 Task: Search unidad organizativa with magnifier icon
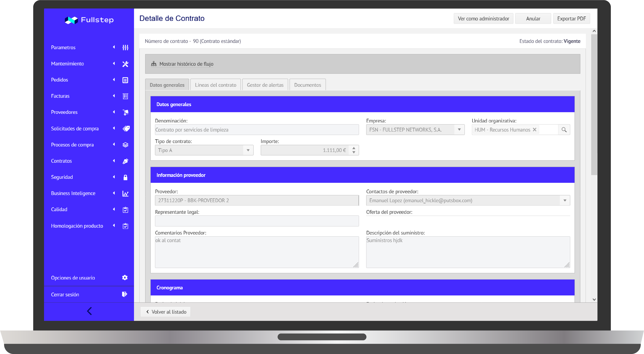564,130
